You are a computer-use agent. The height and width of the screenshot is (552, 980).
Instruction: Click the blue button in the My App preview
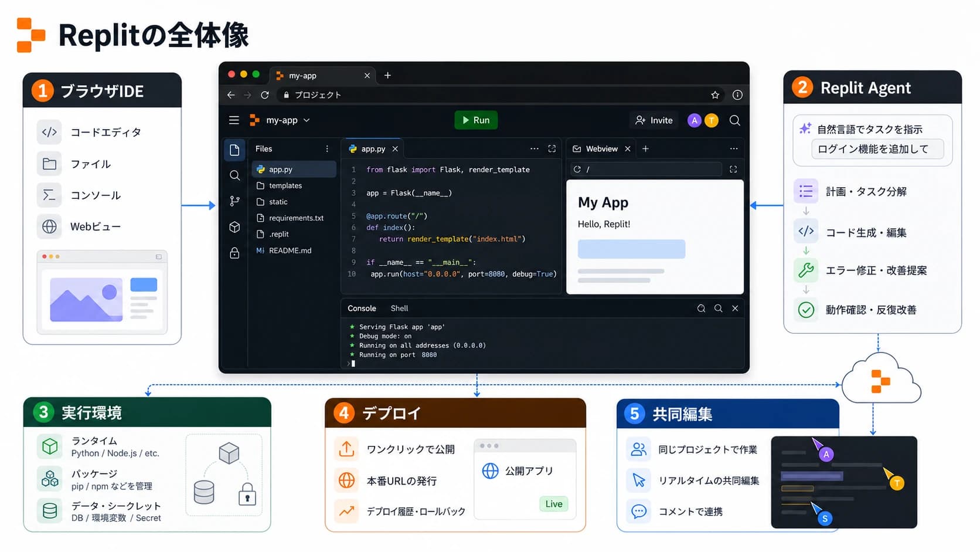click(631, 249)
